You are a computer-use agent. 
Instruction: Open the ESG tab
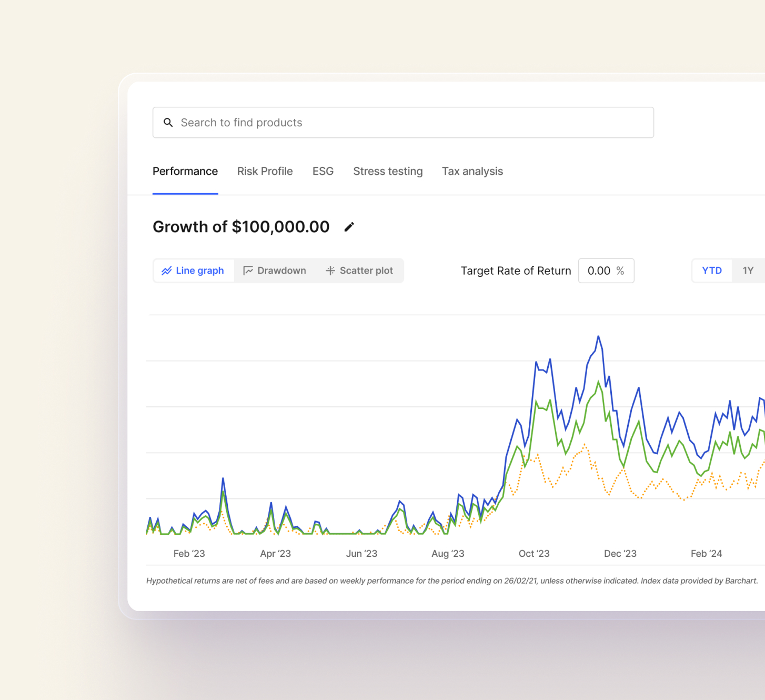coord(323,172)
